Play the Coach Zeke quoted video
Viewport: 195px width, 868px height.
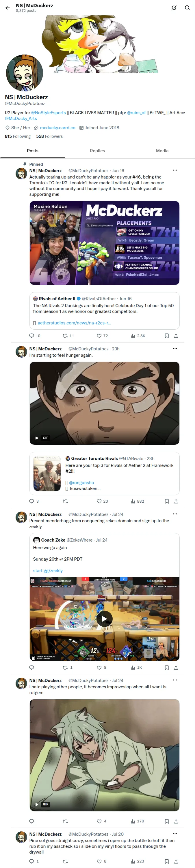tap(105, 619)
